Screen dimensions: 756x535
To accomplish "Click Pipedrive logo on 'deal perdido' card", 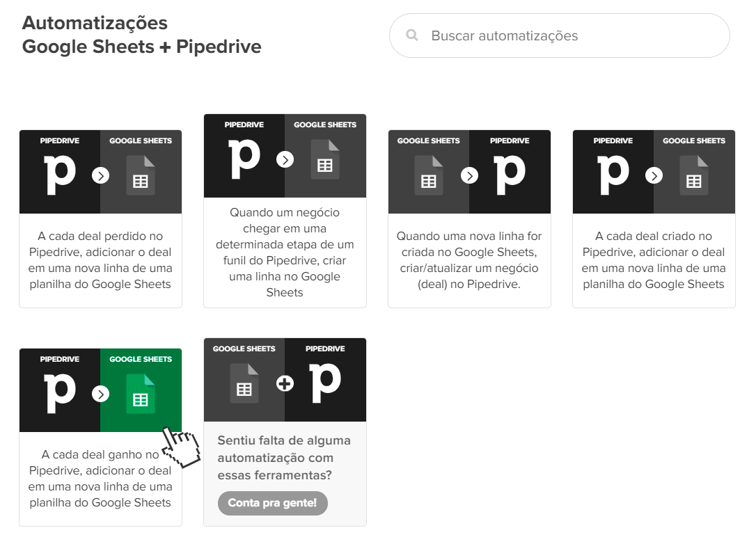I will tap(61, 175).
